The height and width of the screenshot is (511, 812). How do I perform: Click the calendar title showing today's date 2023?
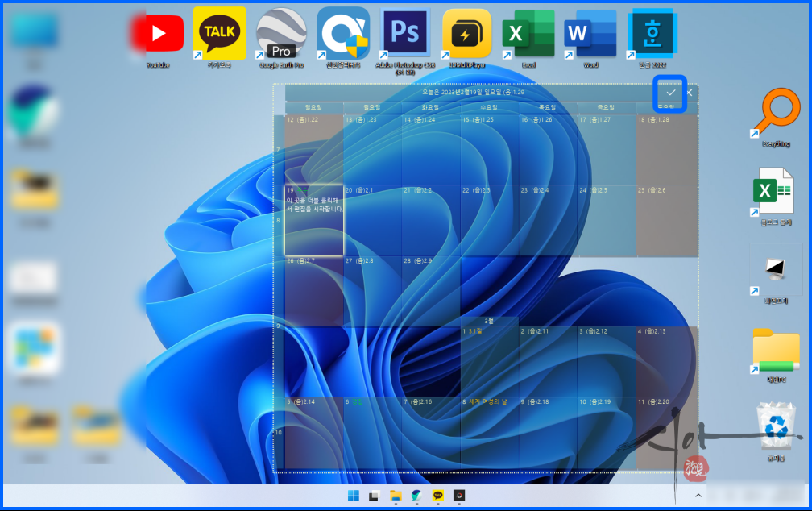[473, 92]
